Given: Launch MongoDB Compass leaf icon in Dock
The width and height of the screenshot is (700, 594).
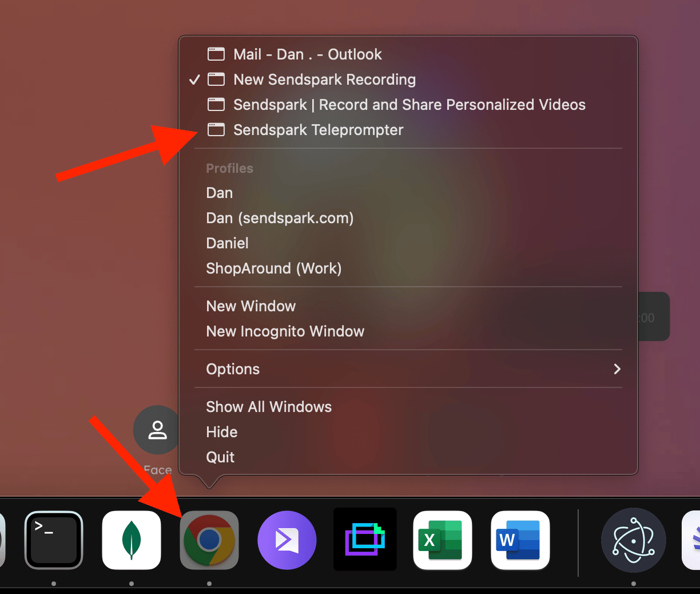Looking at the screenshot, I should pos(132,540).
